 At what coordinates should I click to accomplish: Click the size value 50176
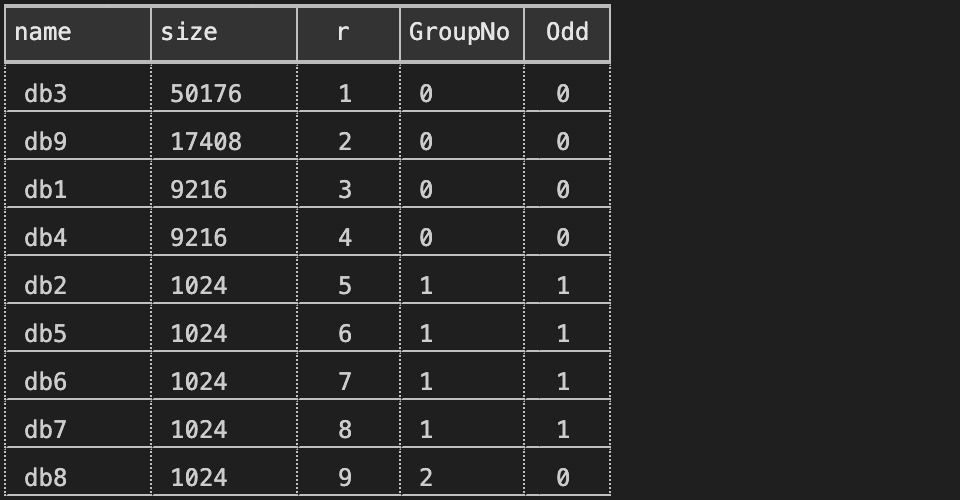coord(206,94)
